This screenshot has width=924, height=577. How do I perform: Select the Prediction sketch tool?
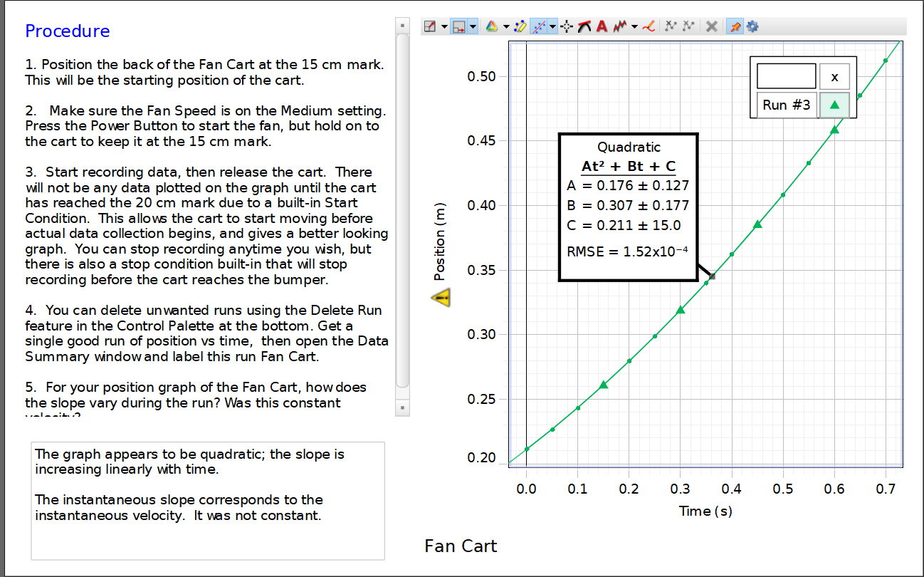(x=648, y=26)
